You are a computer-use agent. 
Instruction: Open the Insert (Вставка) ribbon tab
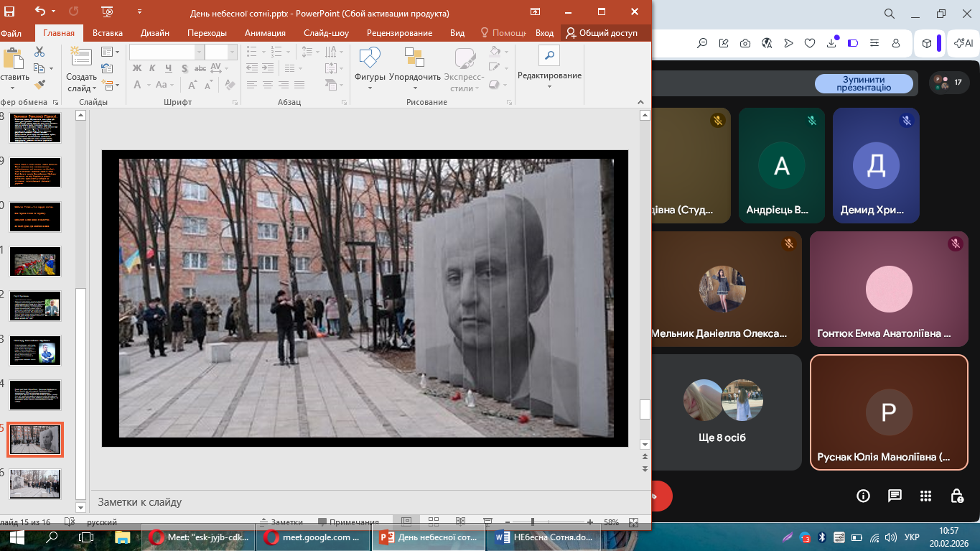pyautogui.click(x=108, y=33)
